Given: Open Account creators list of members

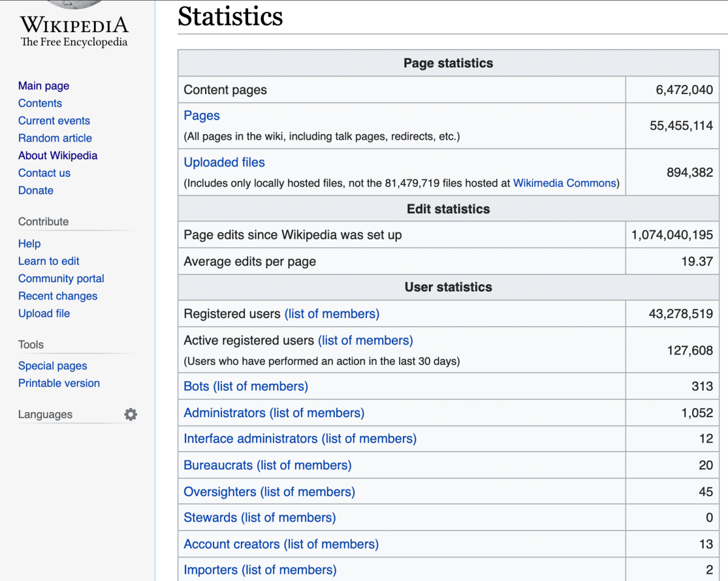Looking at the screenshot, I should click(x=331, y=544).
